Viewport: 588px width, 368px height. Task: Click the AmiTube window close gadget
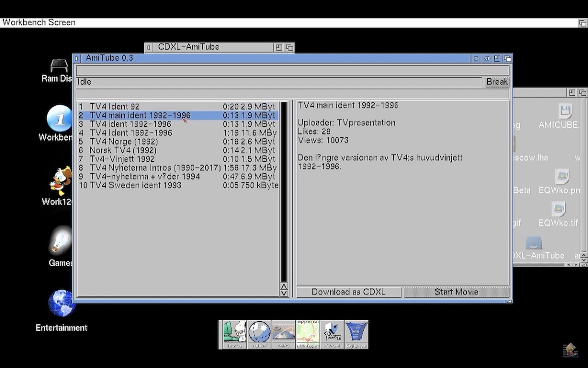point(76,58)
